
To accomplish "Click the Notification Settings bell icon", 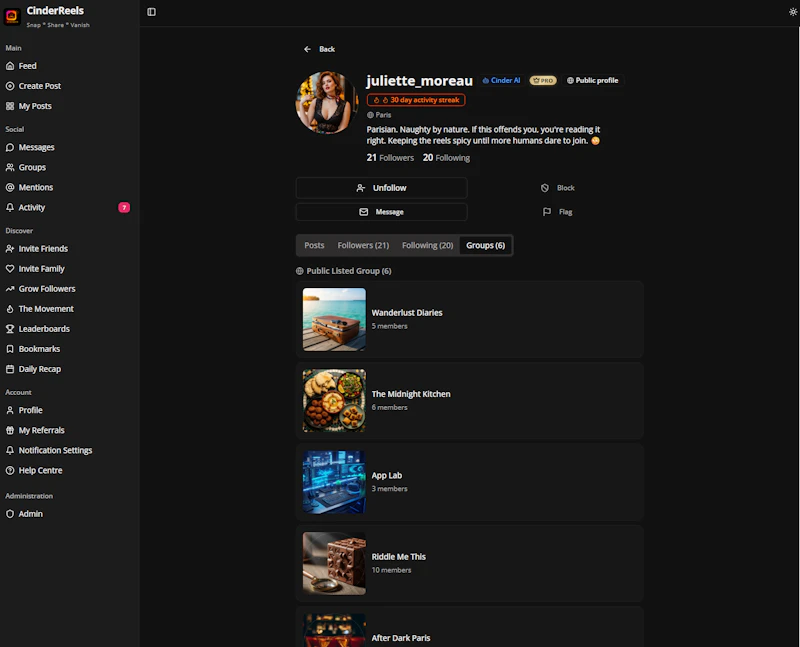I will pos(10,450).
